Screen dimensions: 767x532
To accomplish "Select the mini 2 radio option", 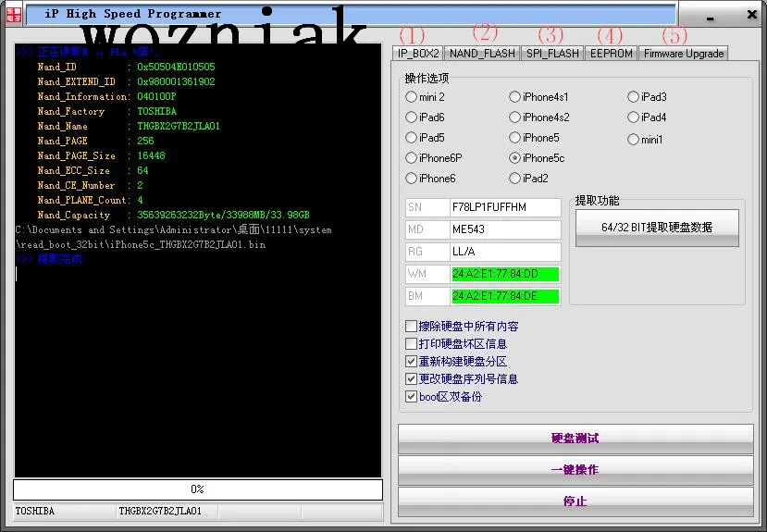I will click(x=425, y=97).
